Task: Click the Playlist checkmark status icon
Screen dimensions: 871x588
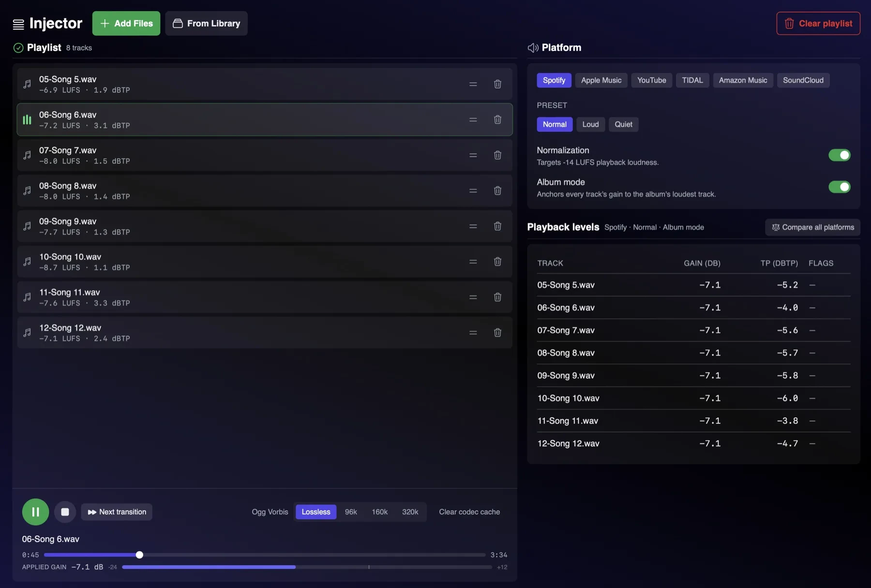Action: pyautogui.click(x=18, y=48)
